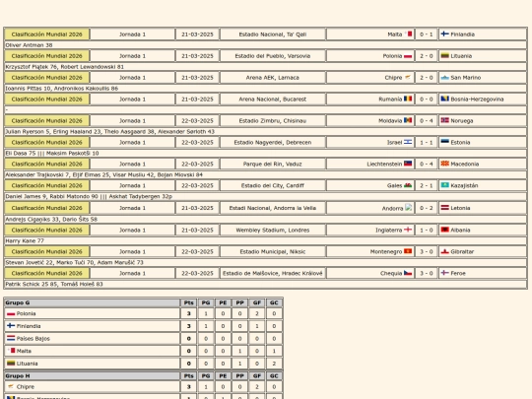Click the Clasificación Mundial 2026 cell for Chequia–Feroe
This screenshot has width=532, height=399.
pos(47,273)
